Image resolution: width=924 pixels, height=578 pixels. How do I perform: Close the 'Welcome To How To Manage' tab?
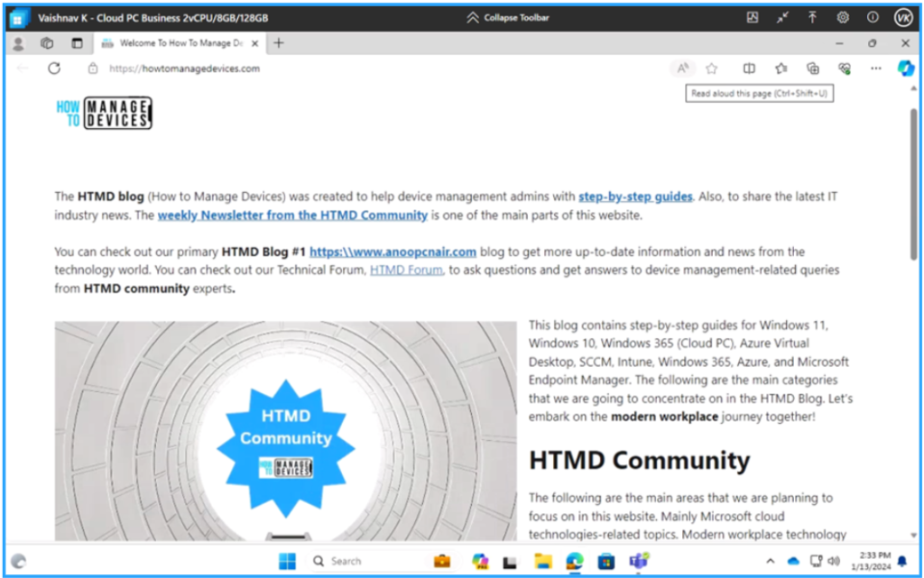coord(255,43)
